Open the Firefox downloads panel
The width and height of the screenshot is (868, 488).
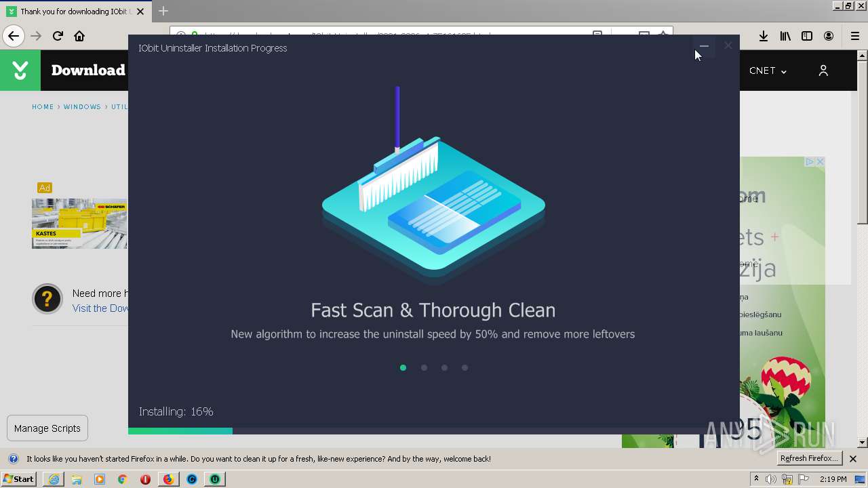(764, 36)
